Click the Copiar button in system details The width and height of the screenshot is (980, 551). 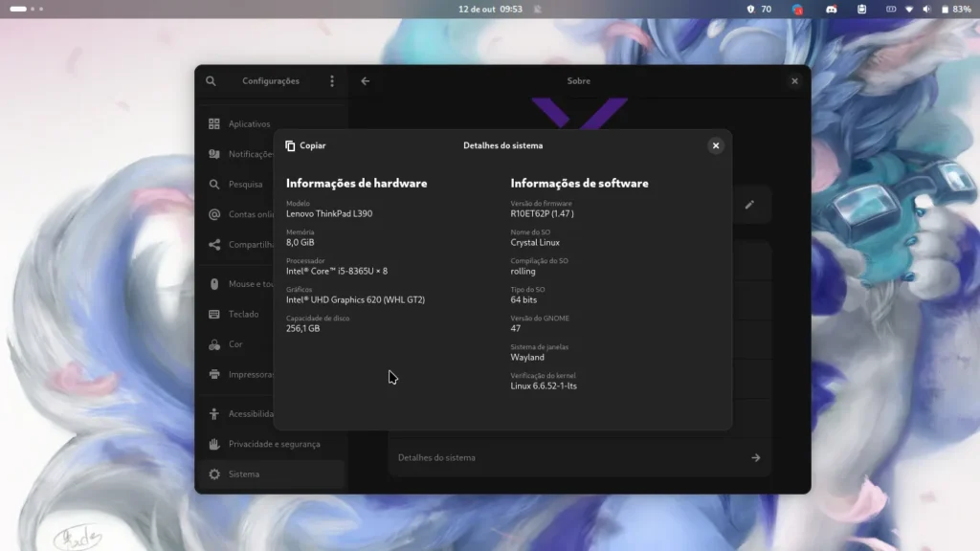pyautogui.click(x=305, y=145)
